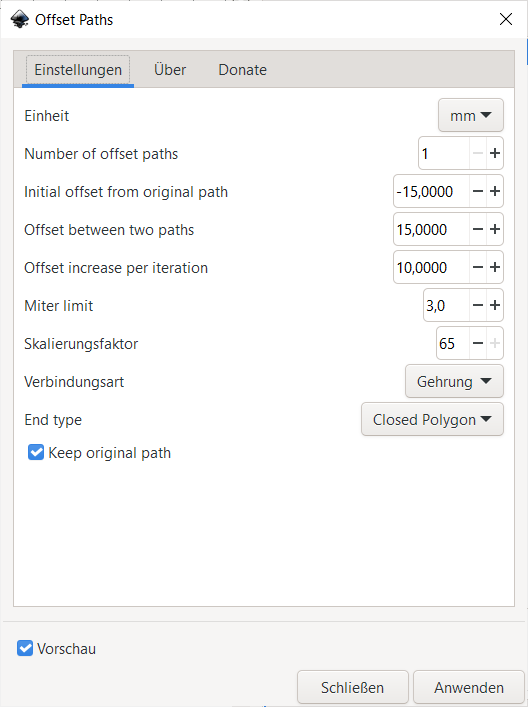Select the Einstellungen tab
Screen dimensions: 528x707
click(78, 70)
